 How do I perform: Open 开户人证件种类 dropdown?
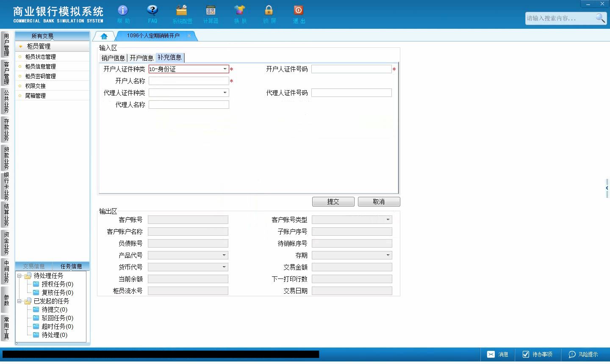click(225, 69)
